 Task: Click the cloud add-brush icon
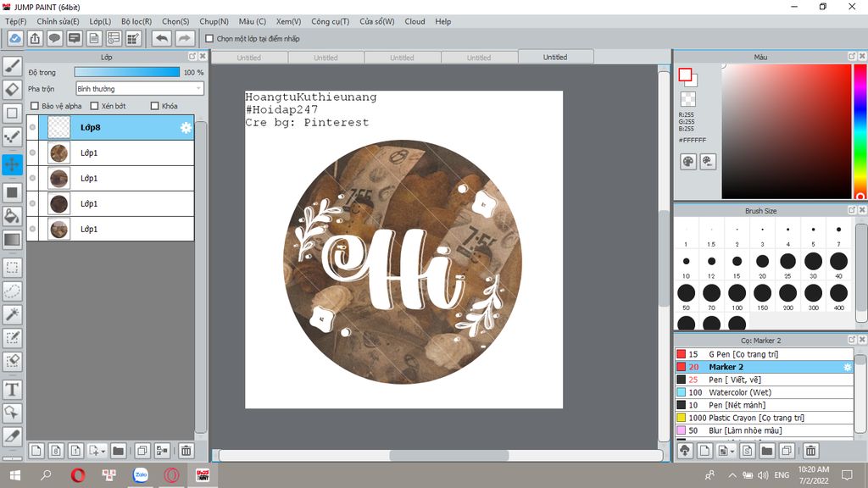coord(685,451)
